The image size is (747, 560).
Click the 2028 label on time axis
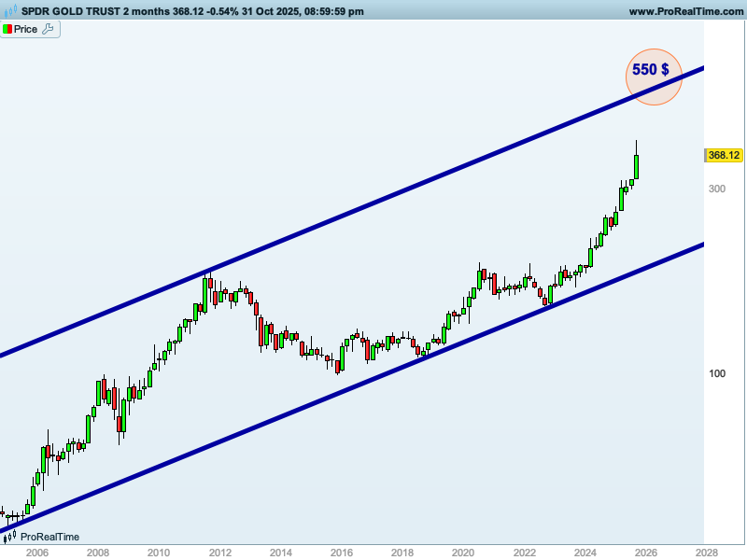707,553
